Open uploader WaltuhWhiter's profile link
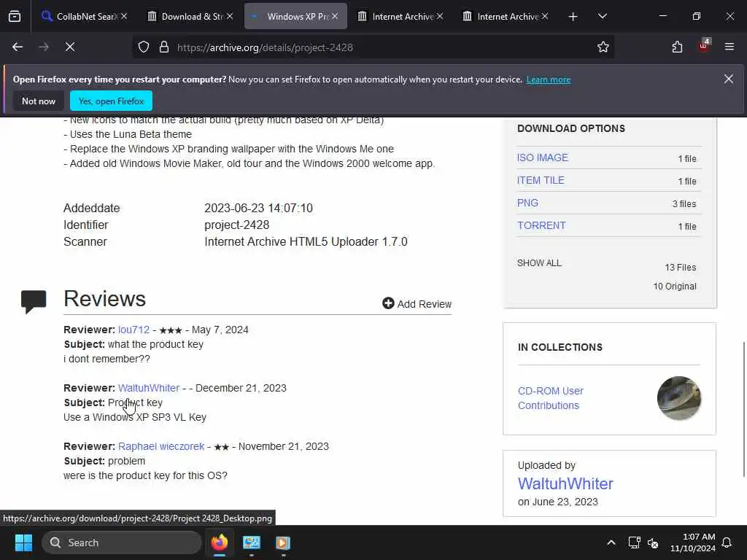Image resolution: width=747 pixels, height=560 pixels. click(x=565, y=484)
